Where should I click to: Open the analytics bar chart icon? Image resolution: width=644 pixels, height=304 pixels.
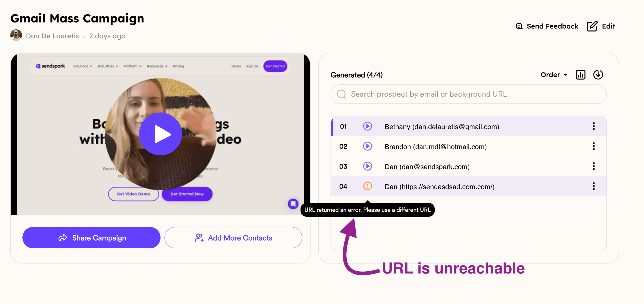(x=580, y=74)
